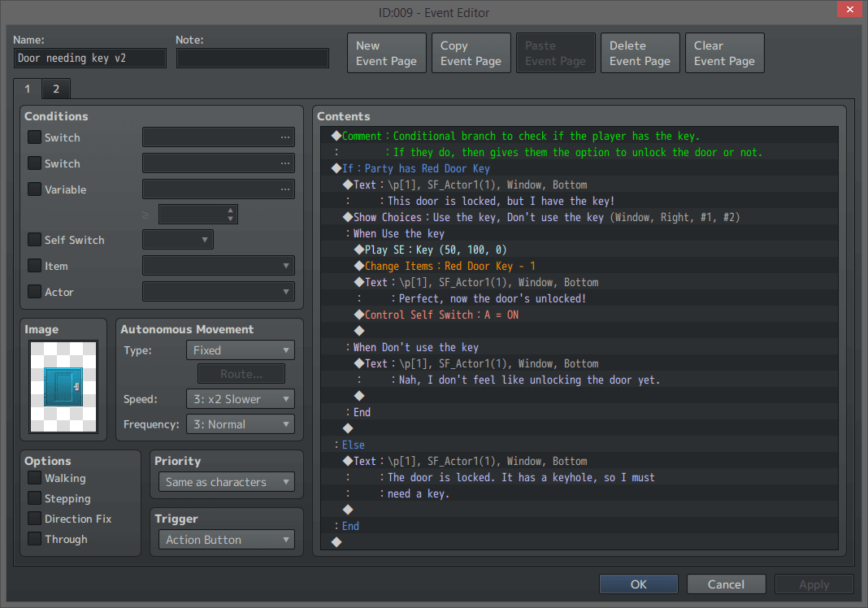The image size is (868, 608).
Task: Enable the Through option checkbox
Action: click(34, 539)
